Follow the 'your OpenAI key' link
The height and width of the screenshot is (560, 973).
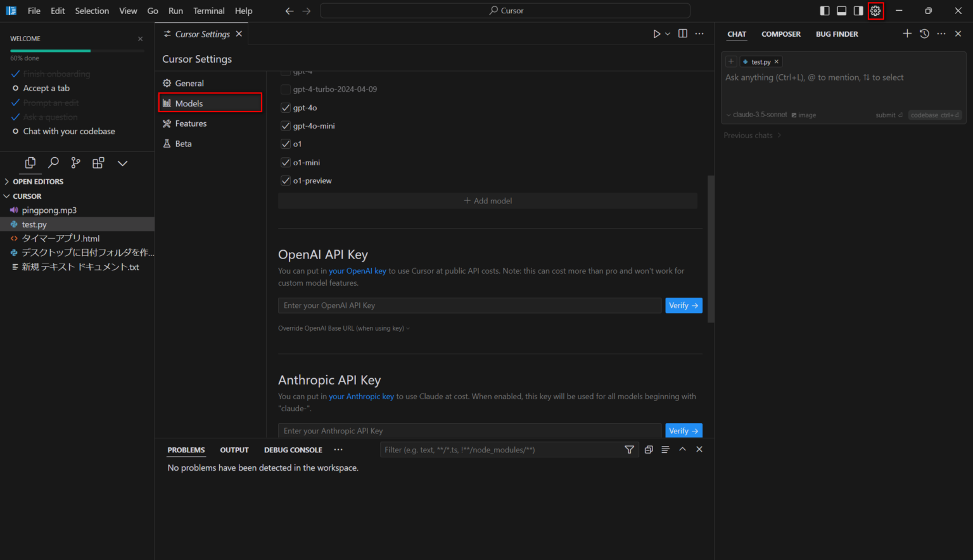click(357, 271)
